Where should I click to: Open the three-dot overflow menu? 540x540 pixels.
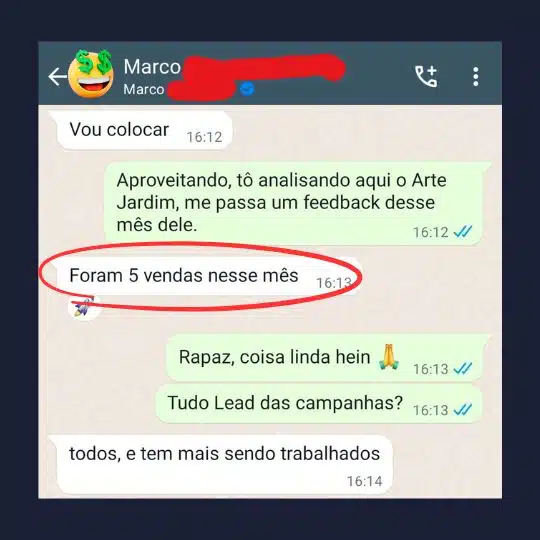tap(476, 76)
